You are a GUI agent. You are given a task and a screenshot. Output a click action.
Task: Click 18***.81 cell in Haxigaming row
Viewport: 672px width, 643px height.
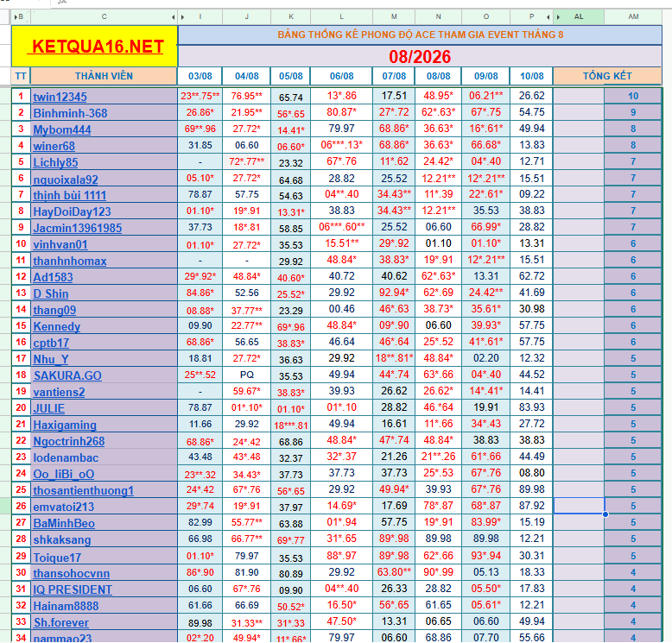[x=291, y=425]
